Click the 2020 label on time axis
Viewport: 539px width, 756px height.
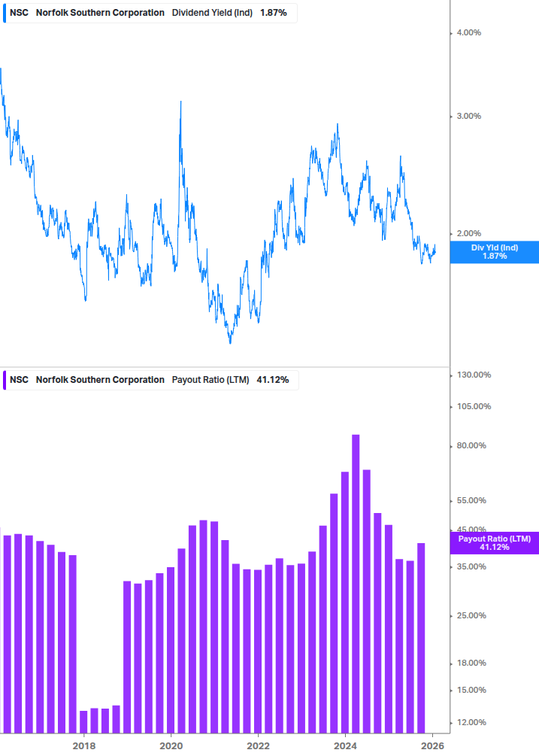coord(171,745)
